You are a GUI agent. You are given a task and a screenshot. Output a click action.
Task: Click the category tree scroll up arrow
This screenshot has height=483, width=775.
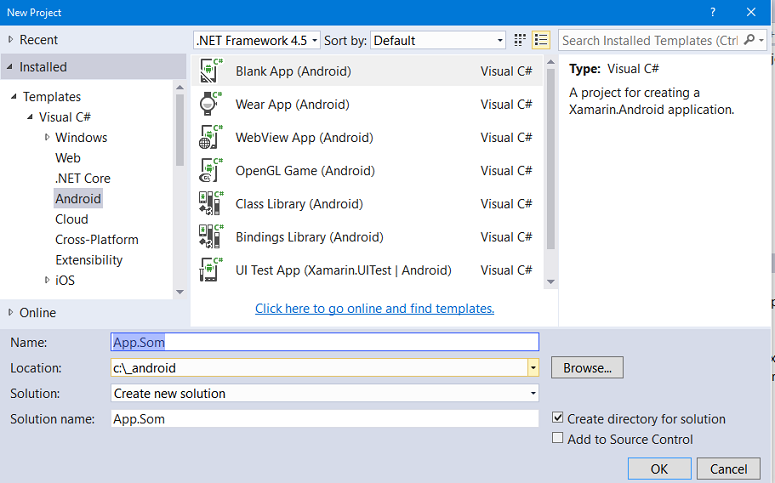[180, 87]
